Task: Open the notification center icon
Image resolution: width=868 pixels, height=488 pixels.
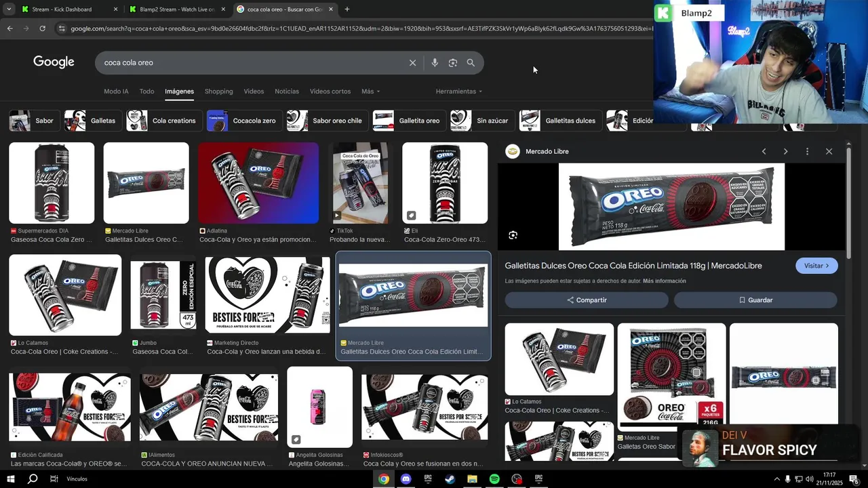Action: (x=854, y=479)
